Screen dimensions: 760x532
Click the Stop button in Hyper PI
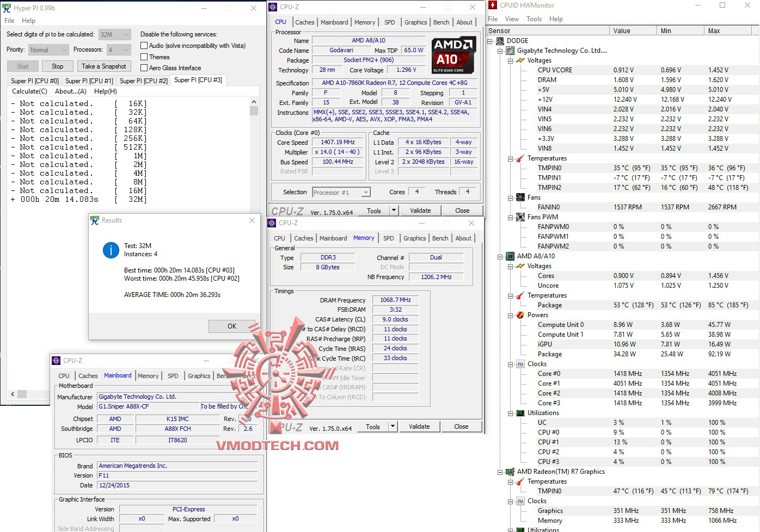pos(57,66)
